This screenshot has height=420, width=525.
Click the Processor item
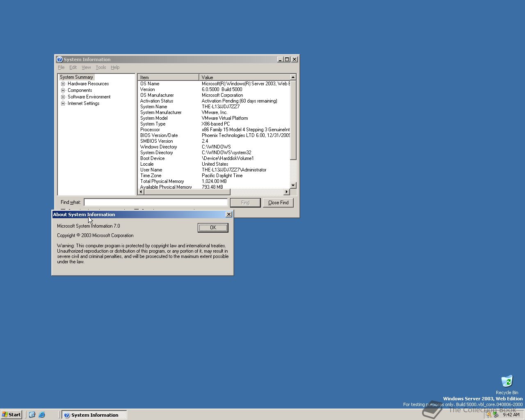tap(150, 130)
